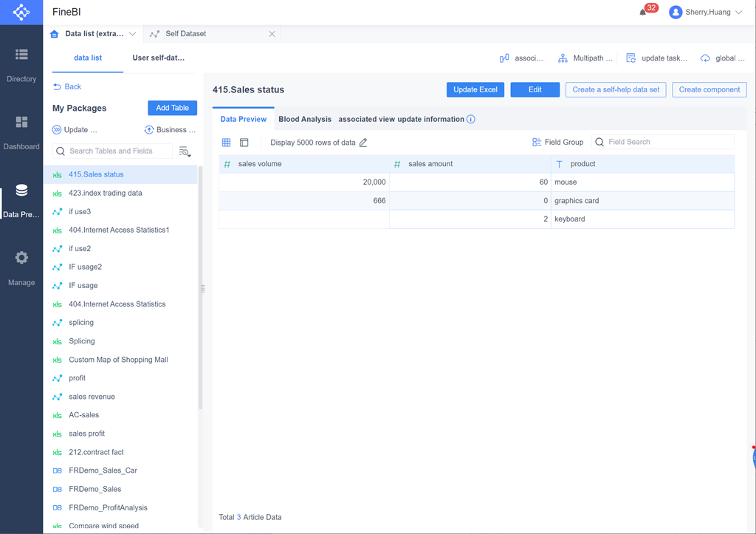Viewport: 756px width, 534px height.
Task: Click the Update Excel button
Action: 475,89
